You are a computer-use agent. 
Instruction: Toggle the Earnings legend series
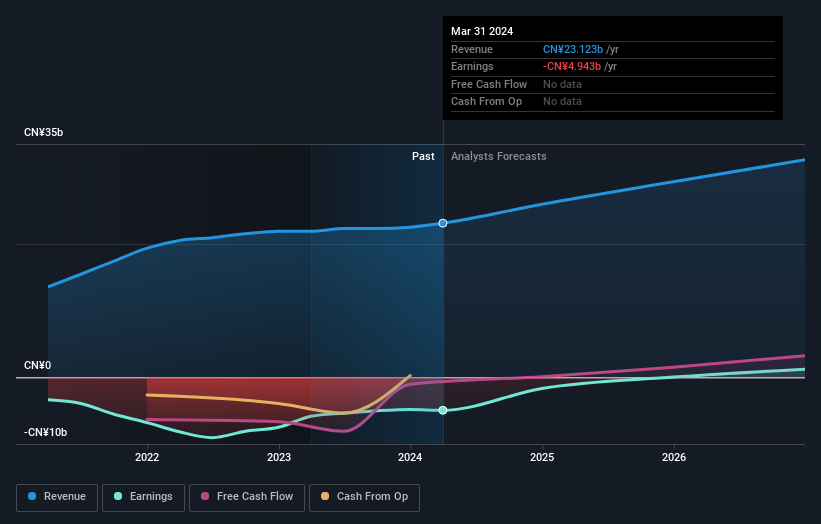point(143,497)
